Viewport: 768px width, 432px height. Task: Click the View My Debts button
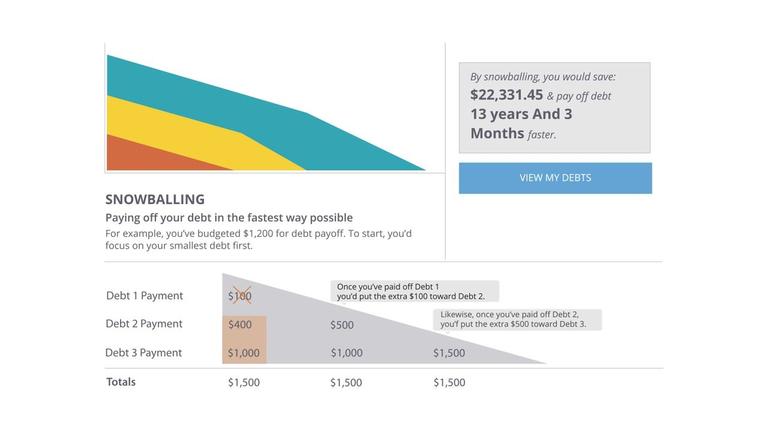point(555,178)
